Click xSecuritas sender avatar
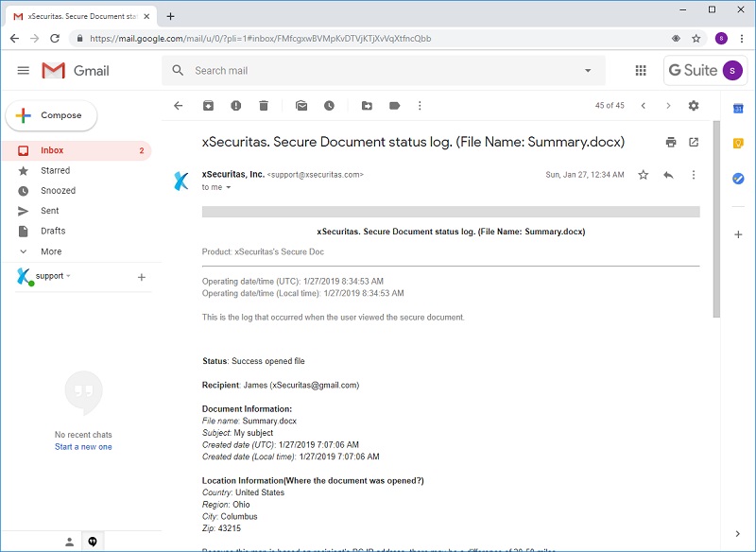Image resolution: width=756 pixels, height=552 pixels. (x=181, y=181)
